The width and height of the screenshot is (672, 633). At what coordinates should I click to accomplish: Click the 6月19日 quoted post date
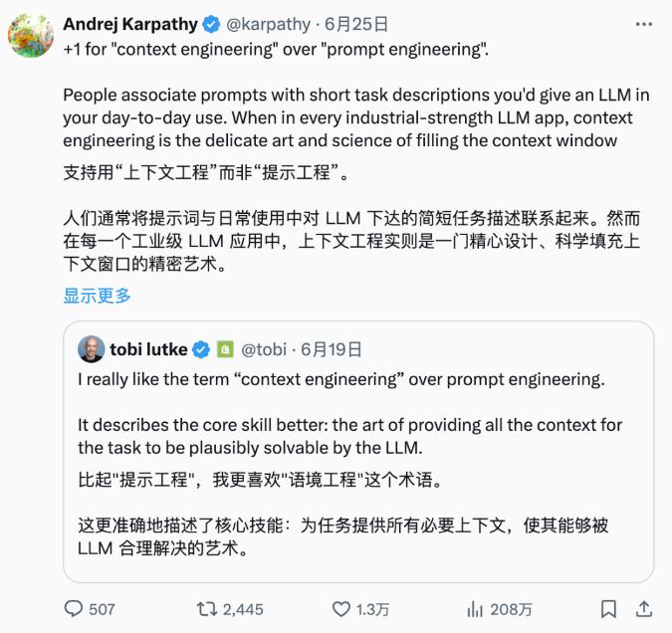(332, 349)
